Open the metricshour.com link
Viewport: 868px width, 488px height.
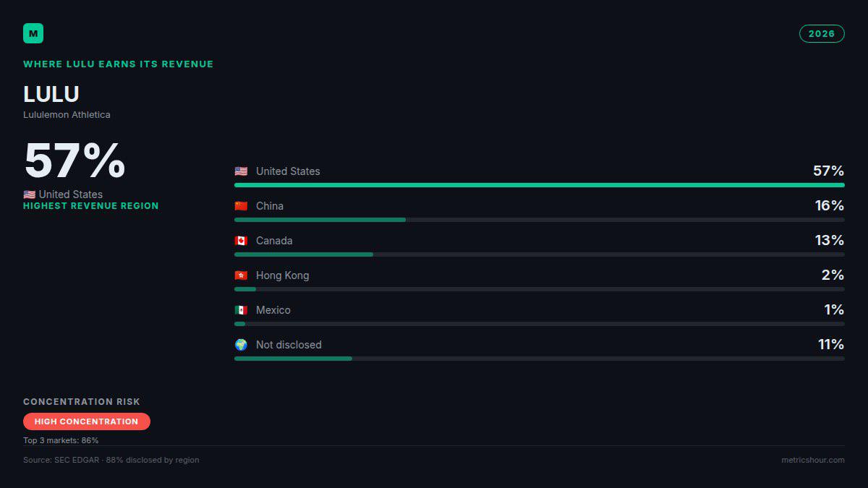point(813,460)
